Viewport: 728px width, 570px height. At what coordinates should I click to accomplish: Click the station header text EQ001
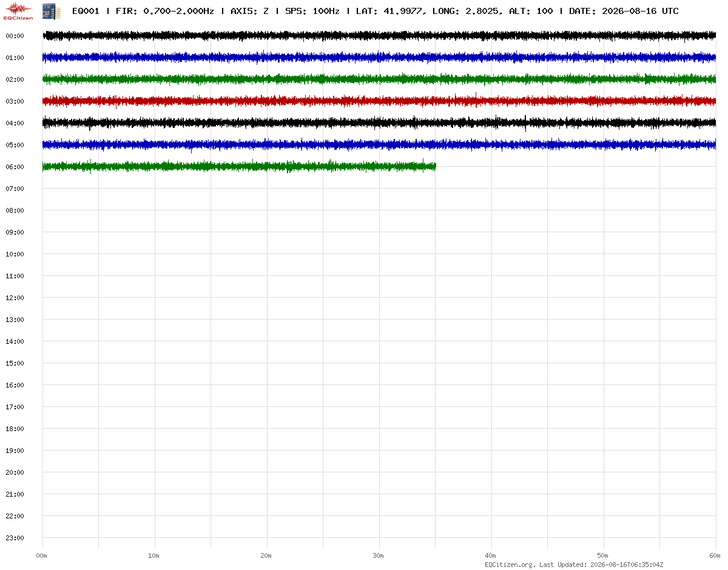[x=86, y=11]
